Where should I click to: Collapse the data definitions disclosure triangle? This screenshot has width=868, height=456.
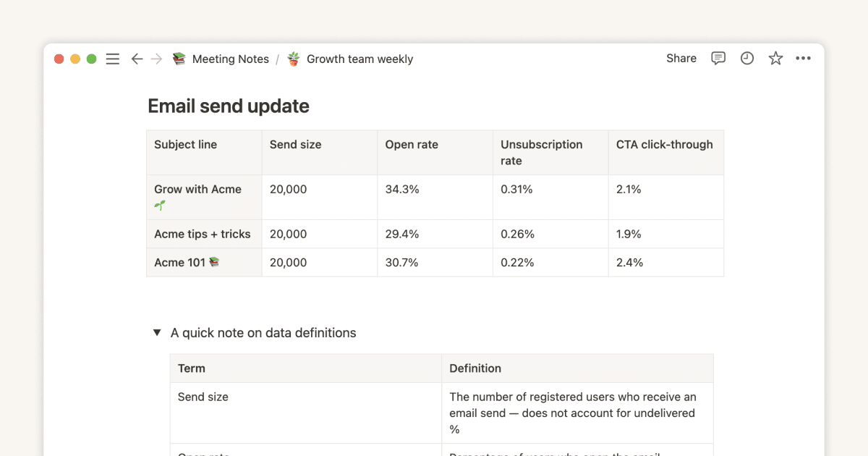157,332
